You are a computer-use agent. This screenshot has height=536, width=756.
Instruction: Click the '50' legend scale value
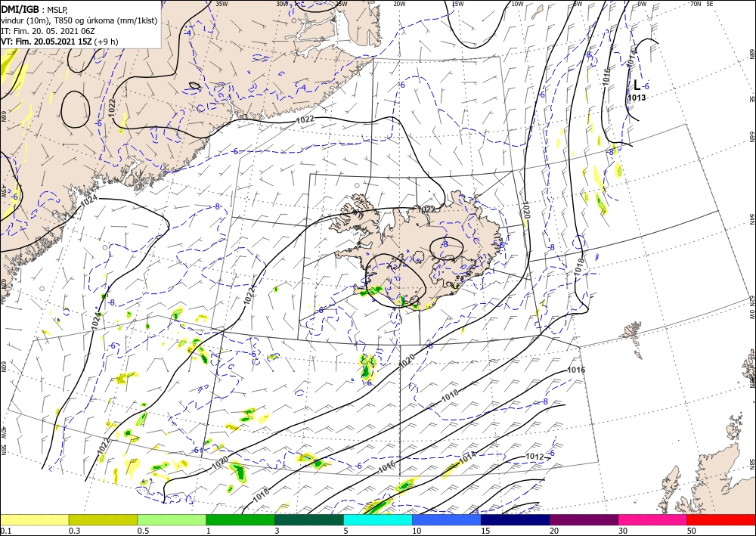pos(692,531)
